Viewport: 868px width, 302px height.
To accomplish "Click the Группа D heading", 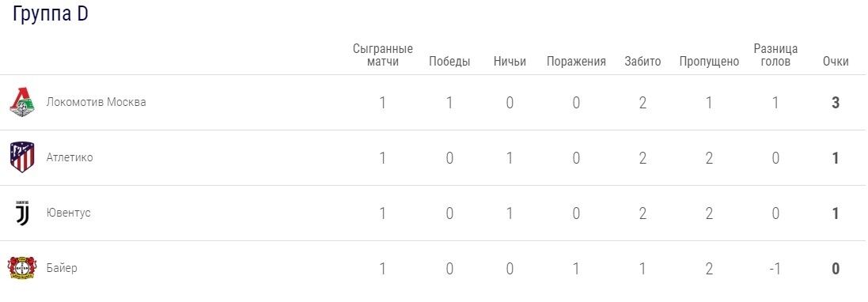I will pos(51,15).
